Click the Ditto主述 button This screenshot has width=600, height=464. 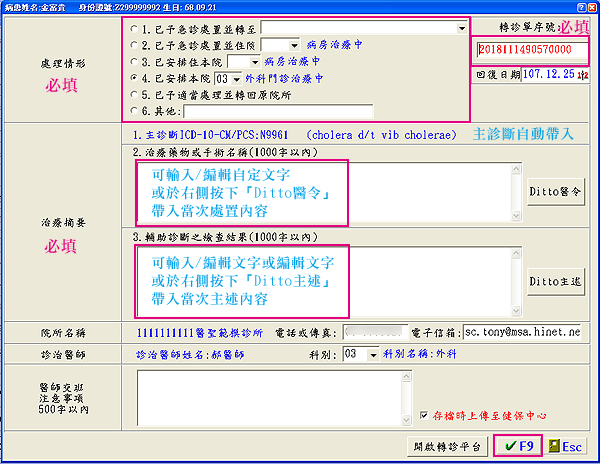[556, 281]
